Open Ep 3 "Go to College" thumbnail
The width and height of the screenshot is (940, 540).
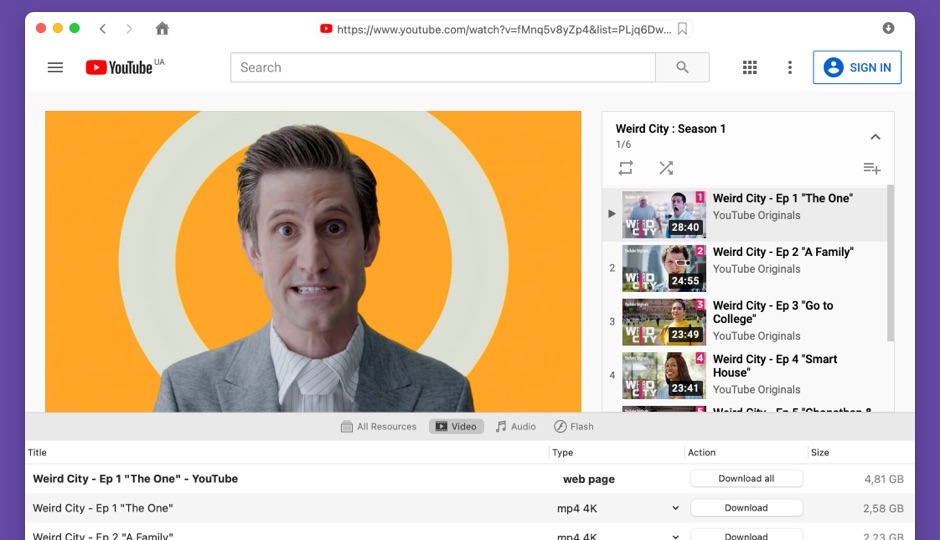tap(664, 322)
